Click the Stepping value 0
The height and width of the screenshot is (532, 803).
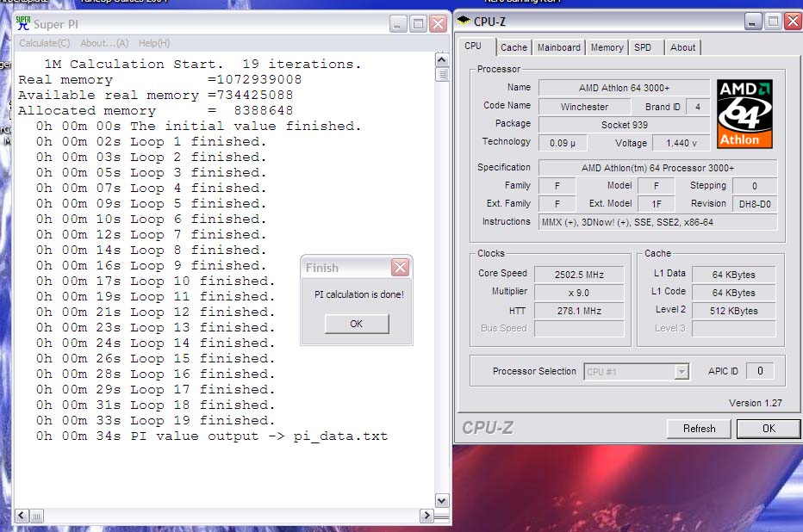755,186
